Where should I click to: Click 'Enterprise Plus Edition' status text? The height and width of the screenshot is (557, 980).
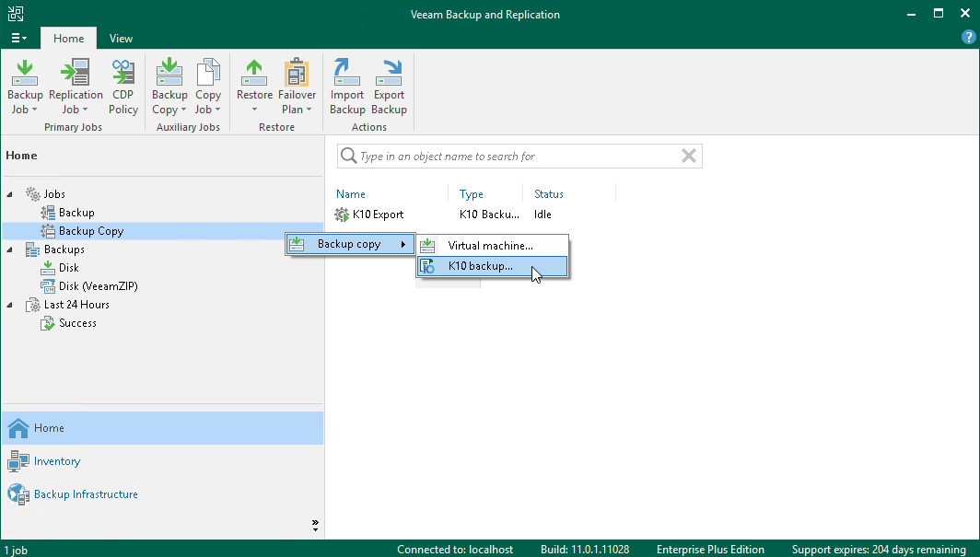point(710,550)
